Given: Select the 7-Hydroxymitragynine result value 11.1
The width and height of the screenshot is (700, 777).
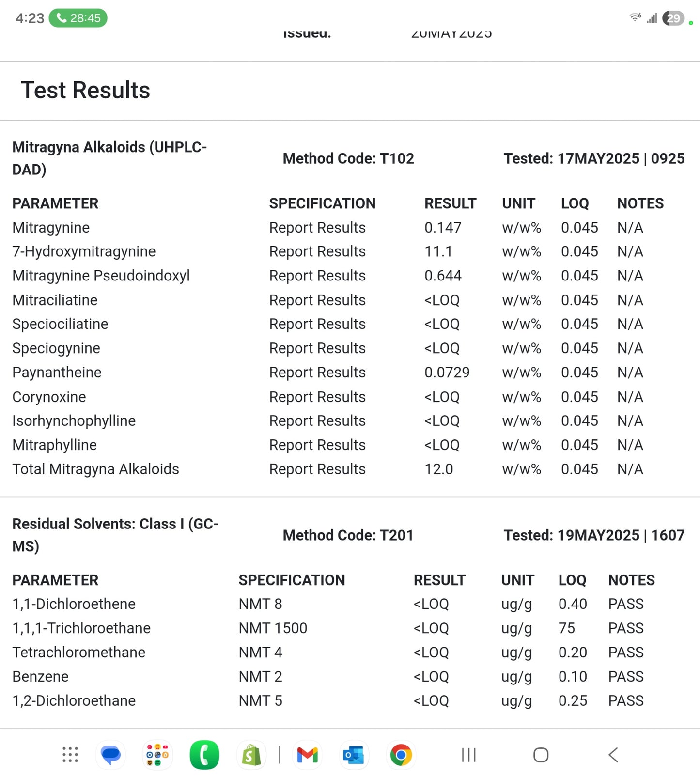Looking at the screenshot, I should point(438,251).
